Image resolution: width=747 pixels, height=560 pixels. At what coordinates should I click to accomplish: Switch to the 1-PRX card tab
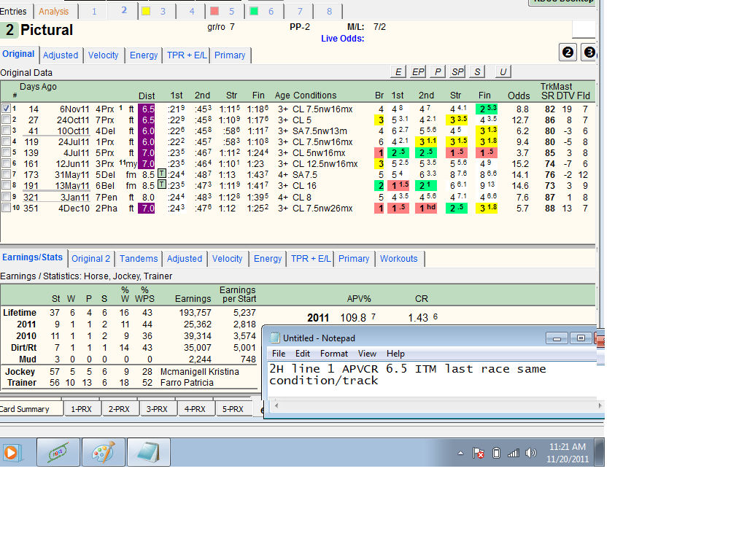[82, 409]
